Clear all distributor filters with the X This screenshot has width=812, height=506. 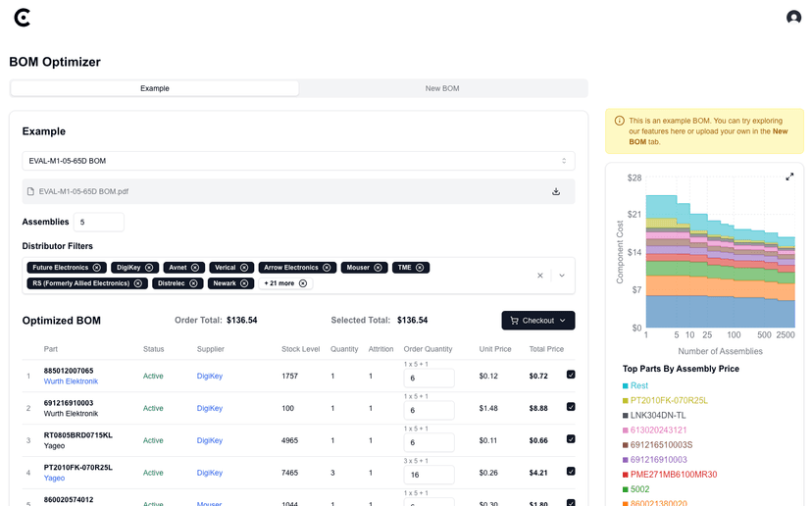[x=540, y=276]
